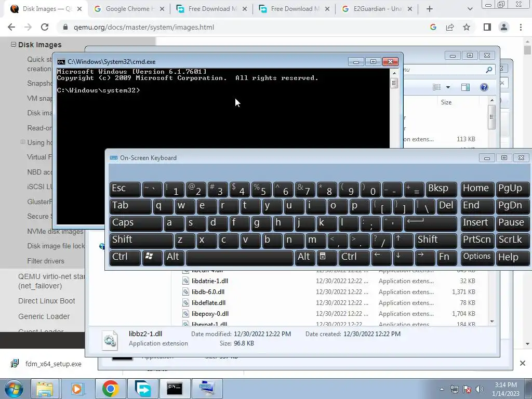
Task: Show hidden system tray icons
Action: (x=442, y=389)
